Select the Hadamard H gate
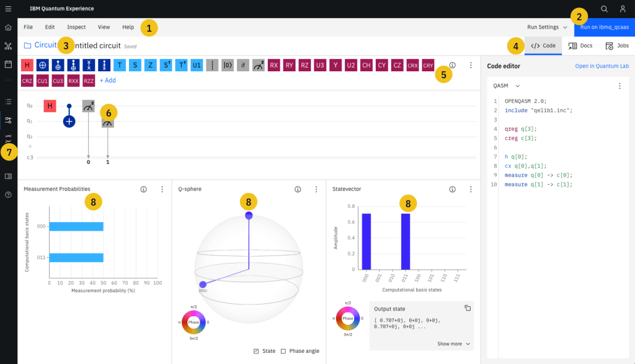This screenshot has height=364, width=635. click(27, 64)
